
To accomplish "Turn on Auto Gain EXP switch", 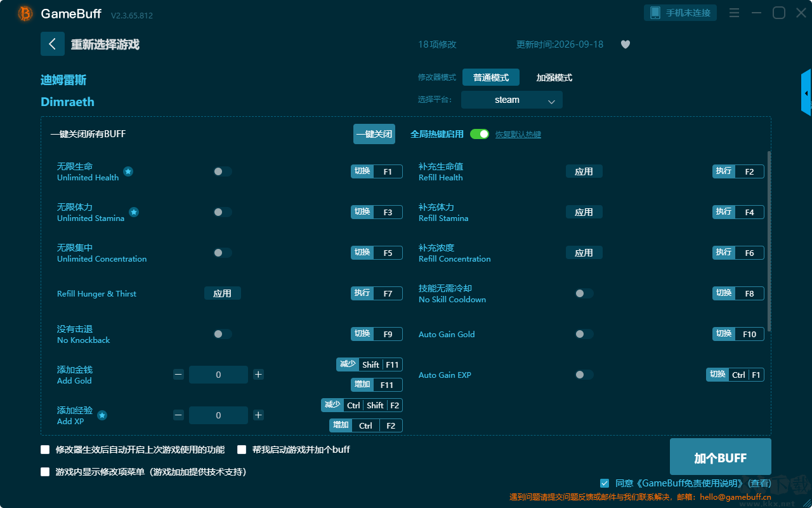I will tap(584, 375).
